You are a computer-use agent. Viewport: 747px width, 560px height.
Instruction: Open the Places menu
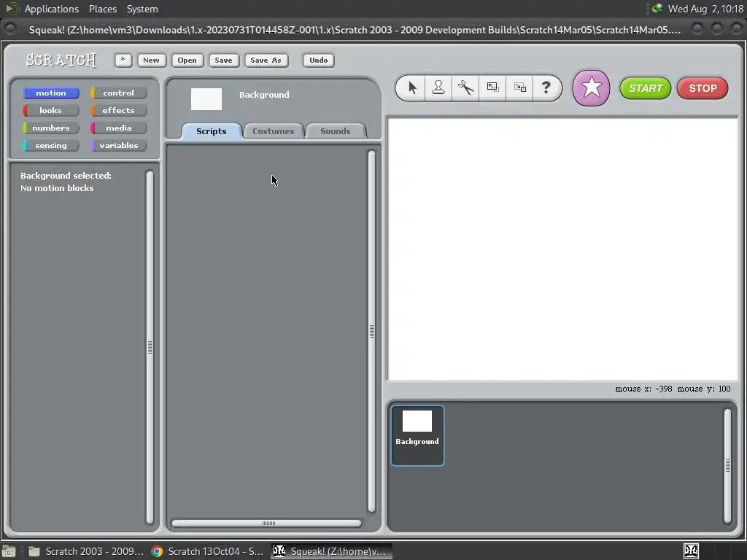(102, 9)
